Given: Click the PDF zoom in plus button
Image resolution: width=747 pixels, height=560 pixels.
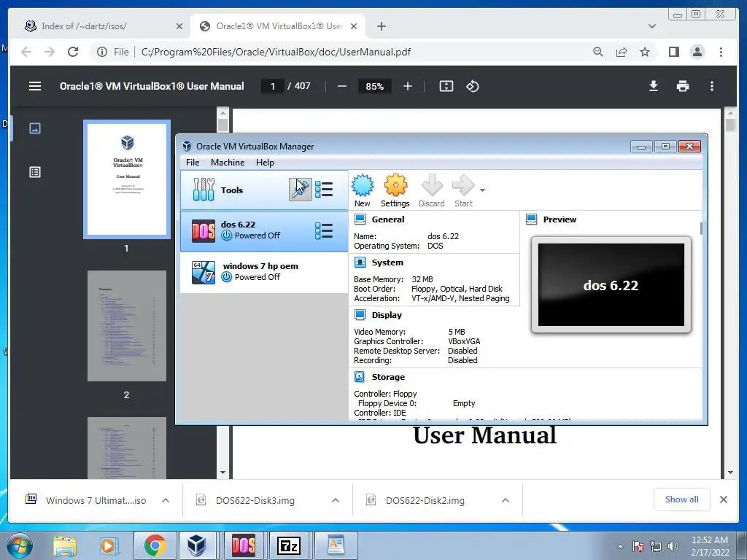Looking at the screenshot, I should pos(407,86).
